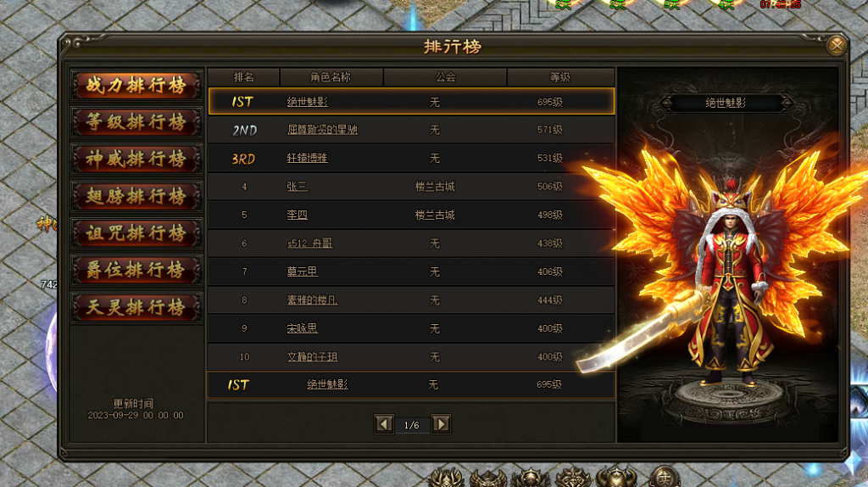Go to next leaderboard page arrow

click(441, 424)
